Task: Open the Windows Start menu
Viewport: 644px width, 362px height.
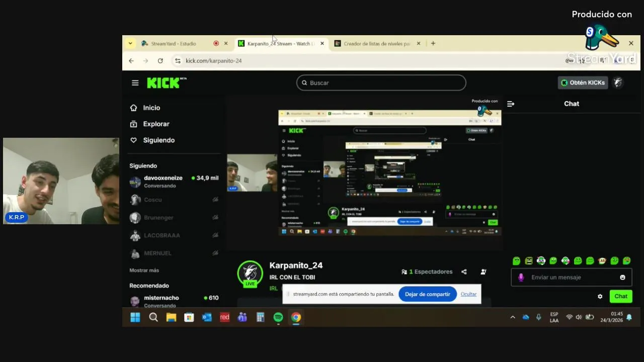Action: point(135,317)
